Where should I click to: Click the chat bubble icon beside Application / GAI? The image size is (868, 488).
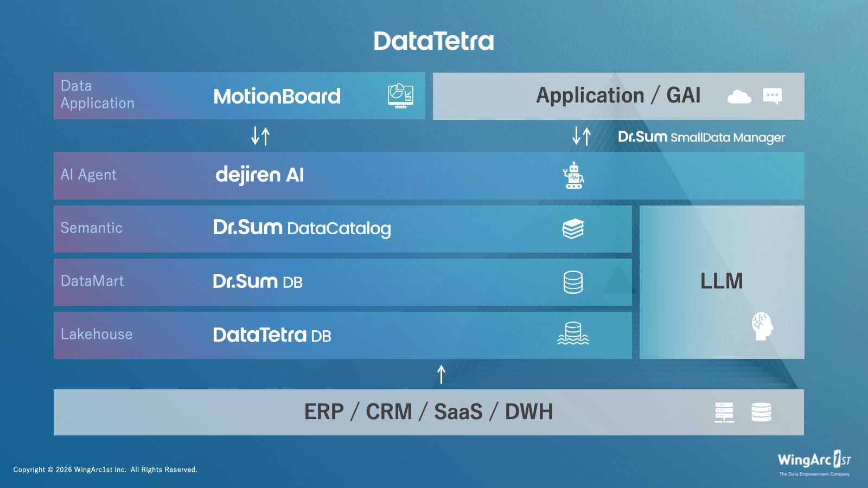773,96
